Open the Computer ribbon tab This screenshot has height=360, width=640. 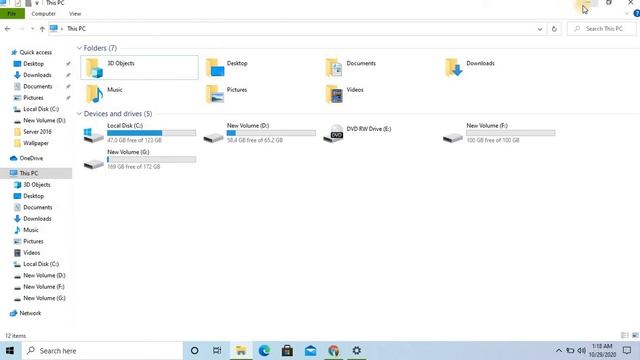click(43, 13)
